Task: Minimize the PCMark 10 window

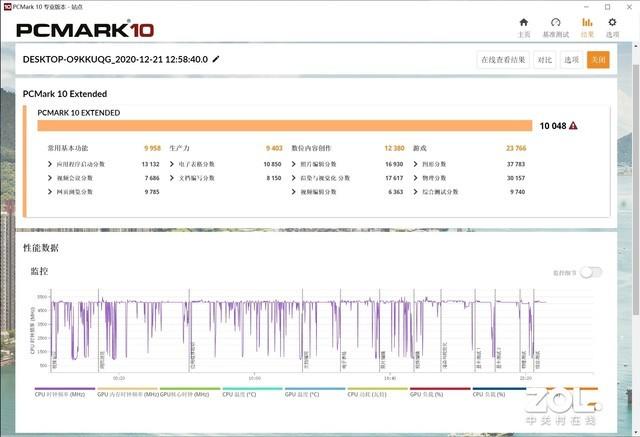Action: [x=586, y=7]
